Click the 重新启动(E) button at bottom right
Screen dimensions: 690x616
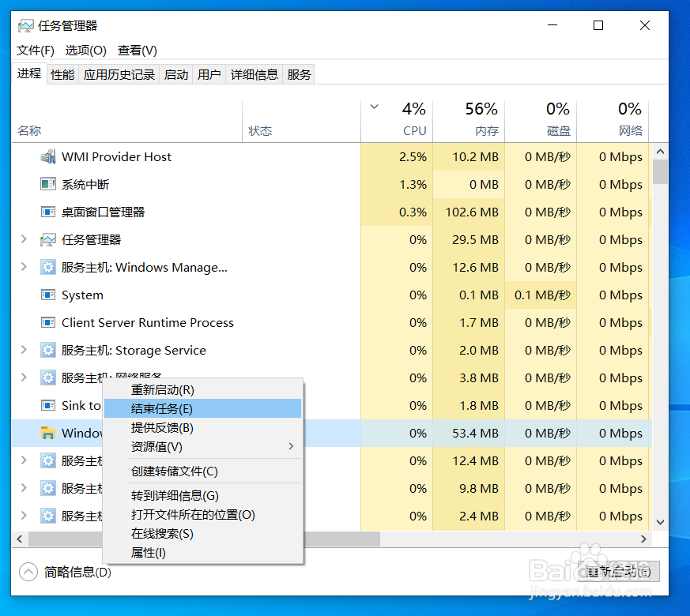[618, 571]
